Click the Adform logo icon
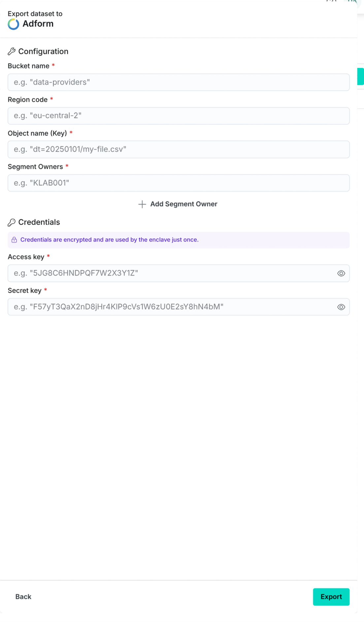364x622 pixels. click(x=13, y=24)
